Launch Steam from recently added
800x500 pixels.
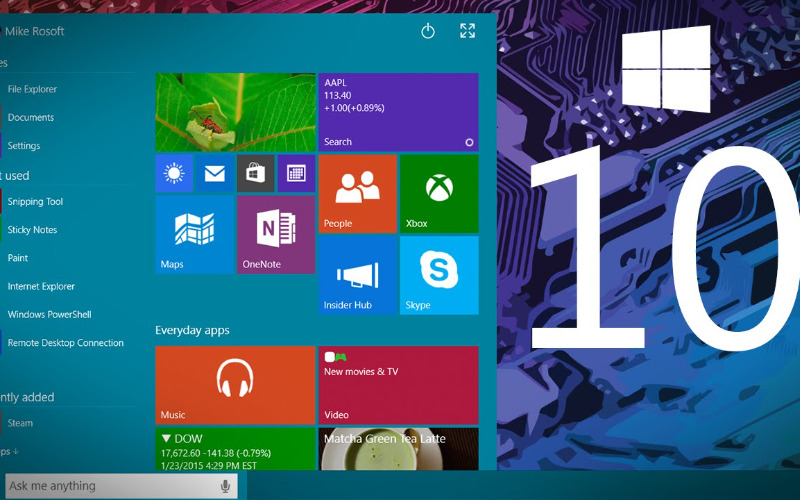point(20,423)
